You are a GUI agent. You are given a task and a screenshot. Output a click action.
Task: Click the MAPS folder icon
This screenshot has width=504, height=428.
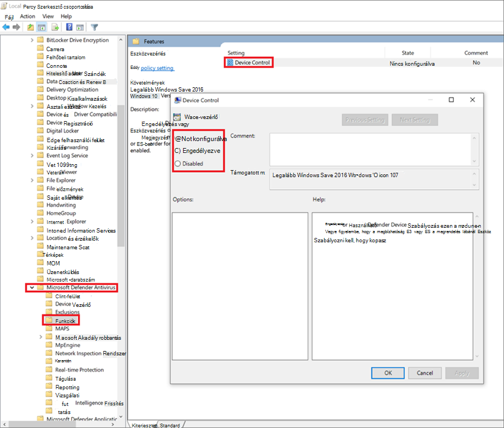(49, 328)
